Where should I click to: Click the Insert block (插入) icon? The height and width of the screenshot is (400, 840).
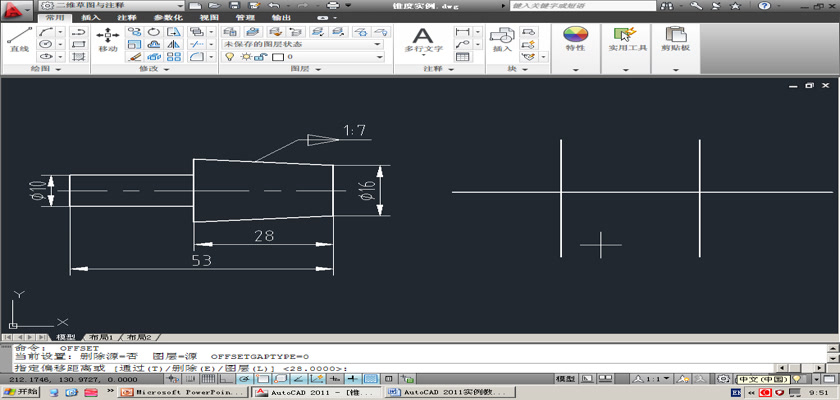tap(502, 40)
